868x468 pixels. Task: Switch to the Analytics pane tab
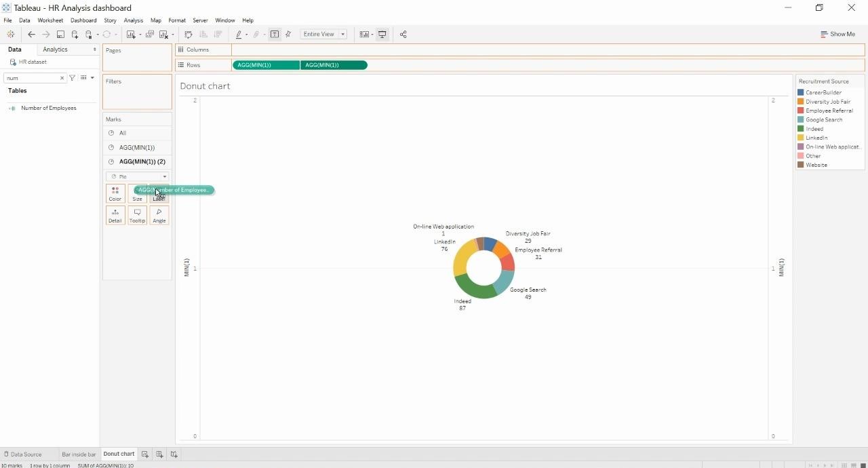pos(55,50)
